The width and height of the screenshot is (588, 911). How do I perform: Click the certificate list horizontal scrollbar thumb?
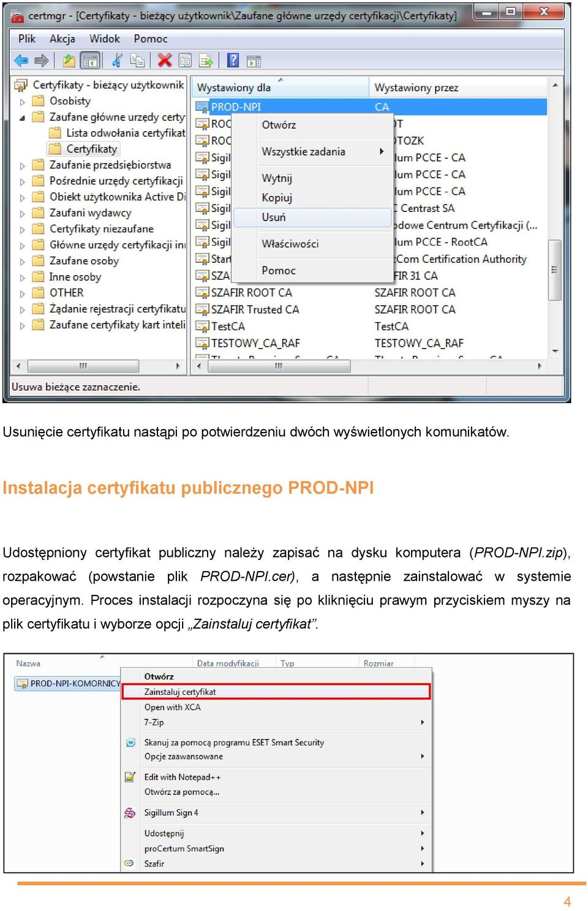279,366
